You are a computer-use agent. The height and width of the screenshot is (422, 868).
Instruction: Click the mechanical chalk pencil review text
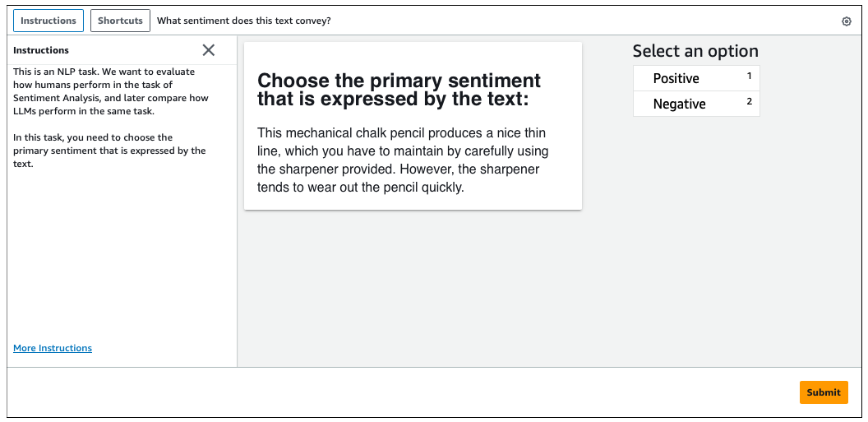403,160
